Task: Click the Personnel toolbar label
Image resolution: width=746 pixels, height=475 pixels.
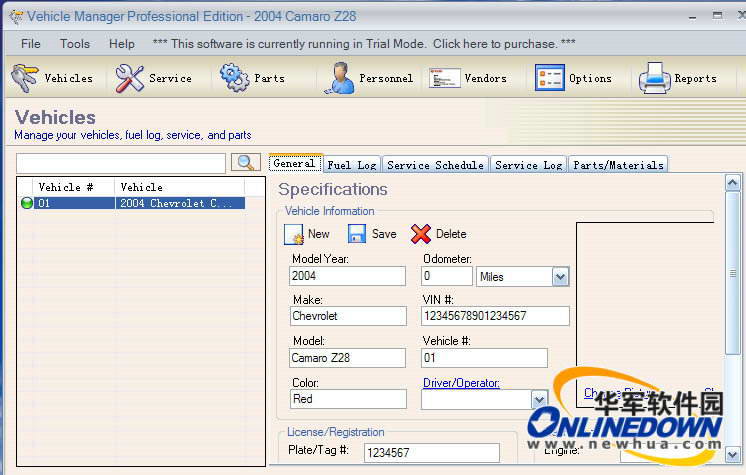Action: click(386, 78)
